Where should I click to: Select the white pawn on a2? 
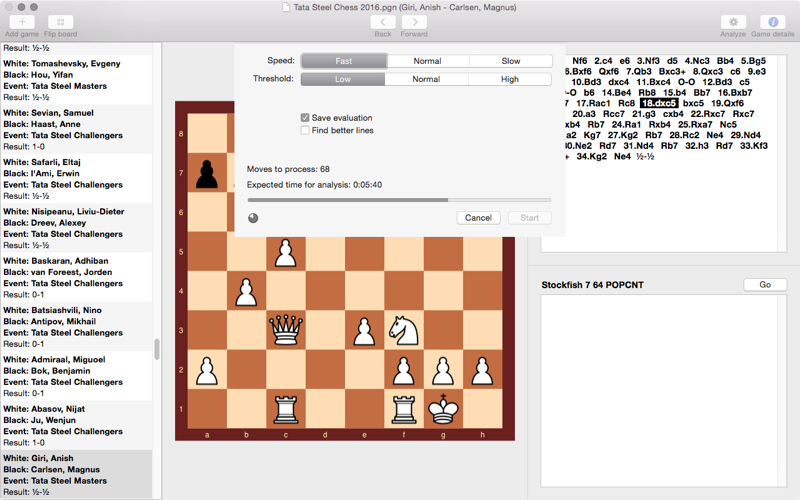(207, 370)
